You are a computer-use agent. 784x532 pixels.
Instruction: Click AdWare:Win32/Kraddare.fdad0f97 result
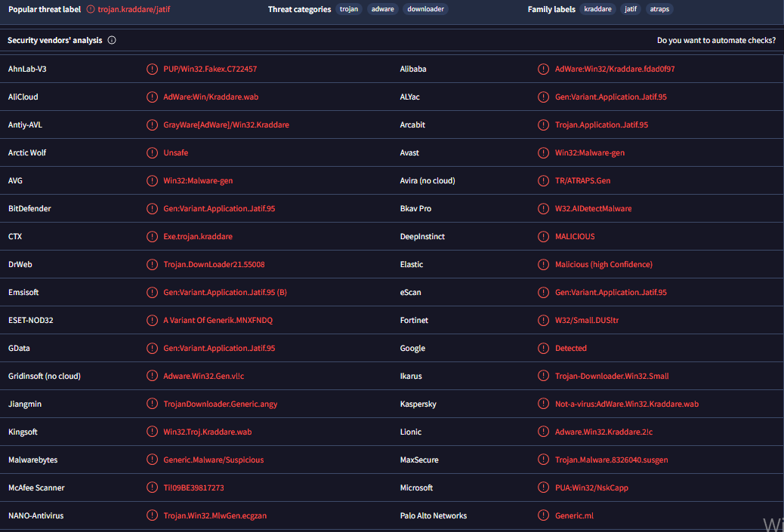point(615,69)
